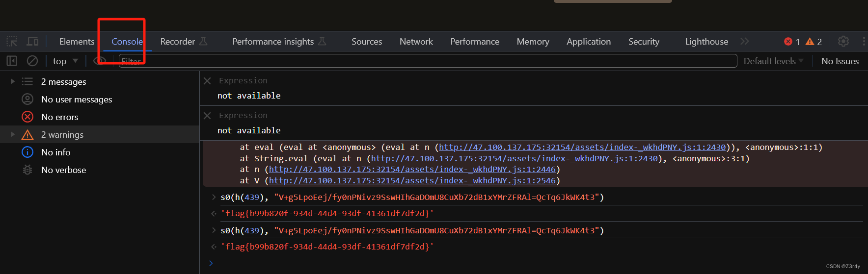868x274 pixels.
Task: Select the No errors sidebar row
Action: [x=100, y=117]
